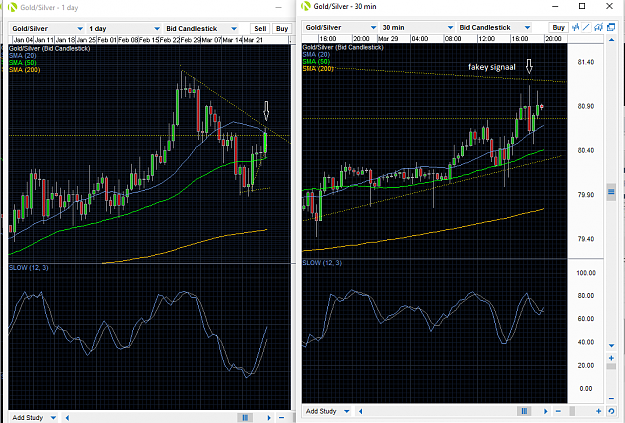The image size is (625, 423).
Task: Click Sell button in 1 day window
Action: 260,28
